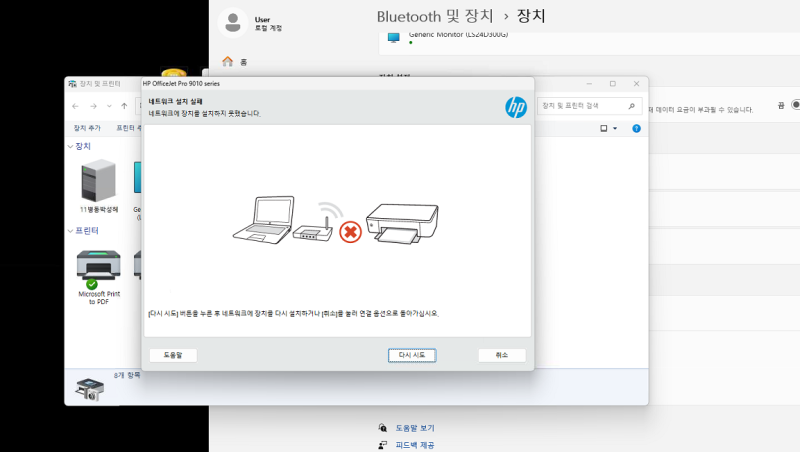Click the 피드백 제공 feedback icon in Settings

click(x=383, y=445)
